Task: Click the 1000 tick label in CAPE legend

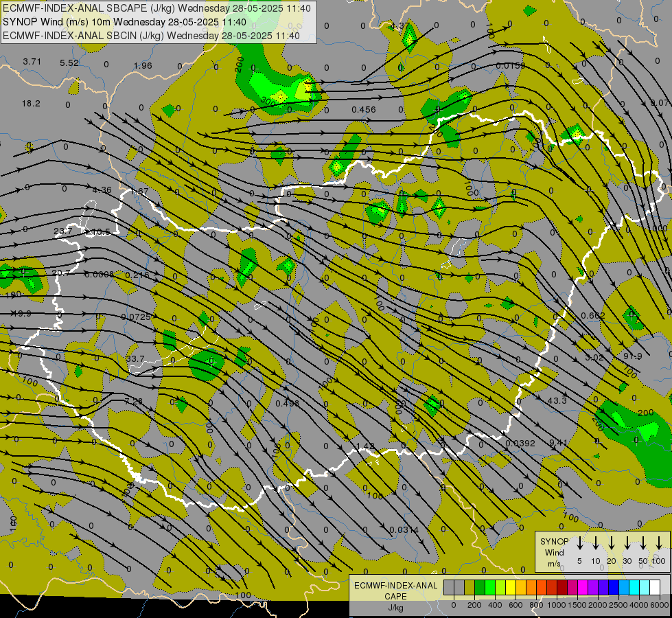Action: coord(557,605)
